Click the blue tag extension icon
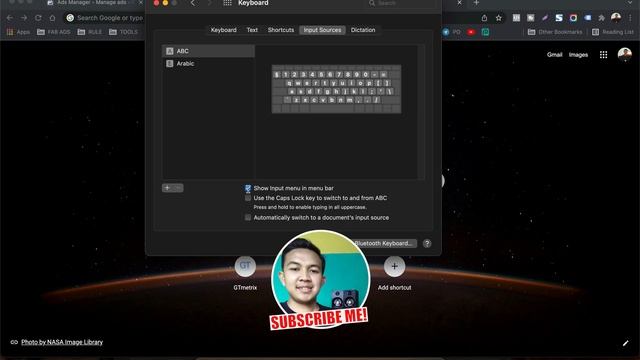This screenshot has width=640, height=360. [587, 18]
